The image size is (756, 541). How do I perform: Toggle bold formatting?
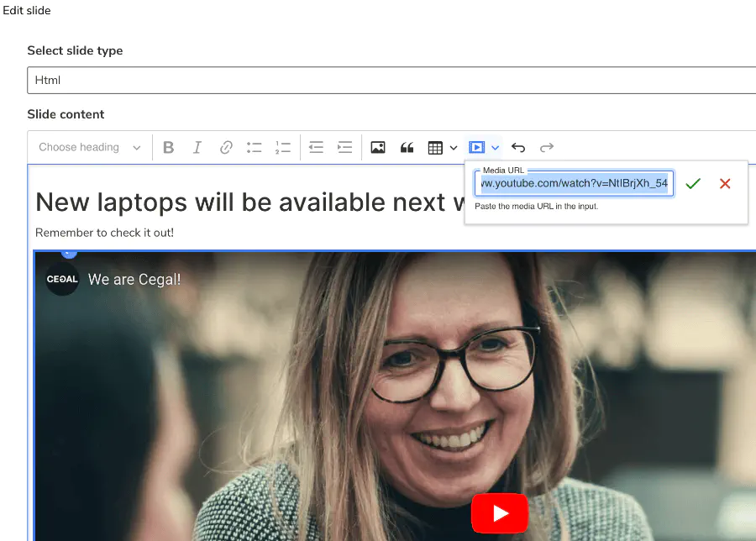point(168,147)
